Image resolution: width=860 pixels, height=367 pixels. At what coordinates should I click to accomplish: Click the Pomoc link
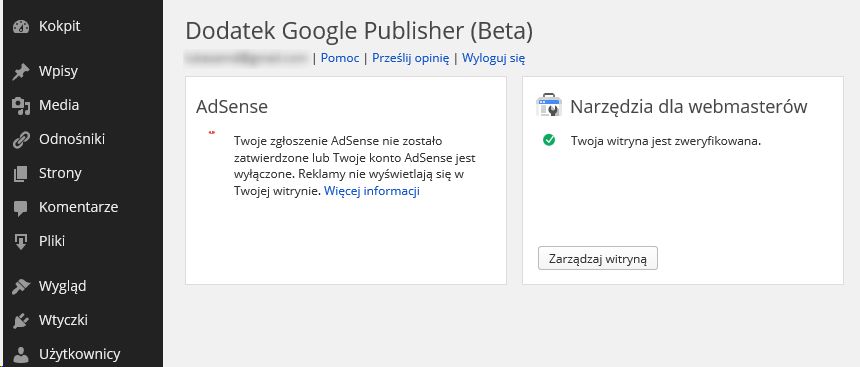click(340, 58)
